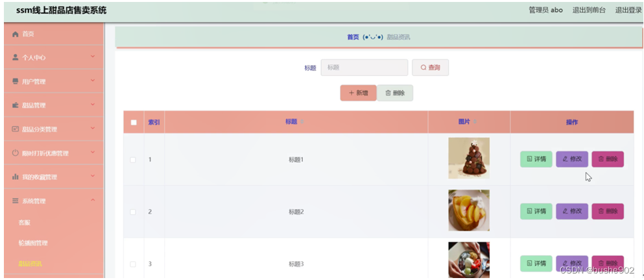Click the power icon beside 限时打折优惠管理
Image resolution: width=644 pixels, height=280 pixels.
point(16,153)
